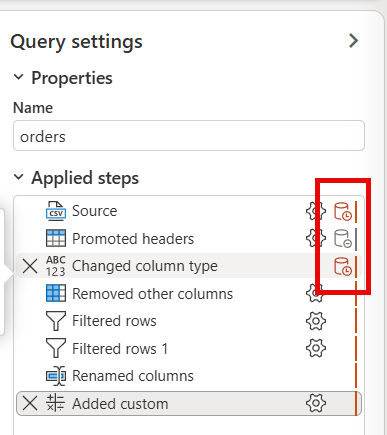
Task: Edit the query Name field 'orders'
Action: click(189, 136)
